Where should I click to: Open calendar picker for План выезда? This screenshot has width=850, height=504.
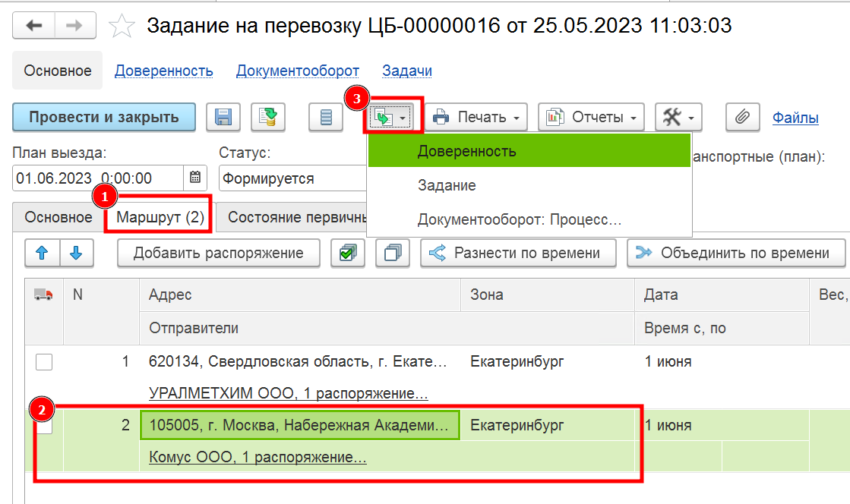tap(195, 178)
